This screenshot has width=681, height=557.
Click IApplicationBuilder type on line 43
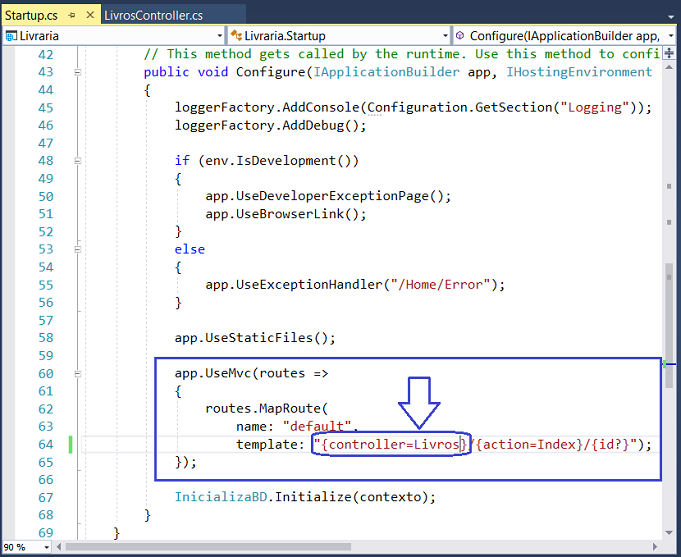tap(386, 72)
